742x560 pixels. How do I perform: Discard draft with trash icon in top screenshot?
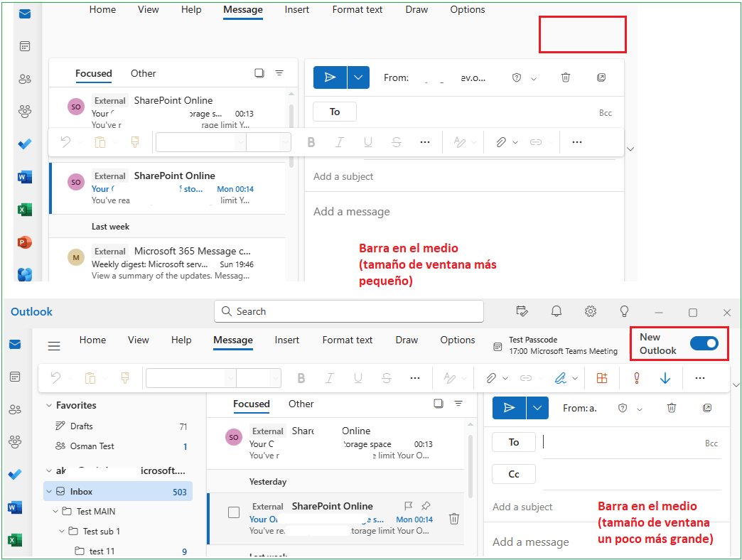[x=566, y=77]
